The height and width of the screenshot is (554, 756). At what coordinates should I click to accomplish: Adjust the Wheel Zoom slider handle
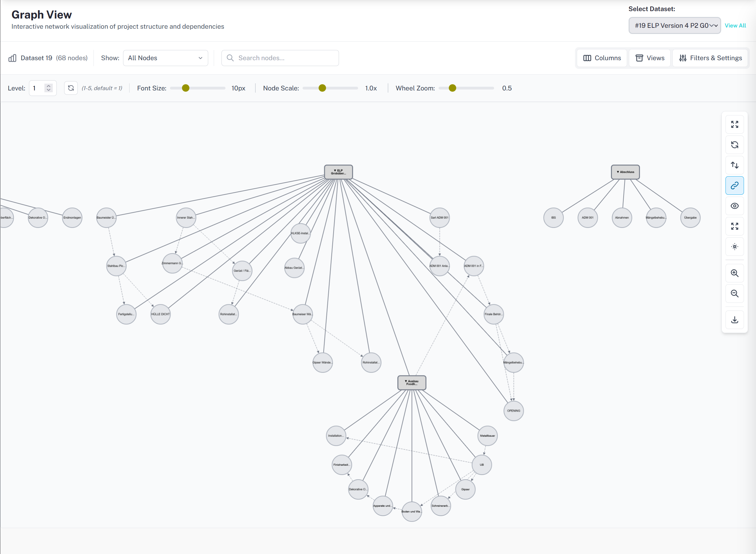(x=452, y=88)
